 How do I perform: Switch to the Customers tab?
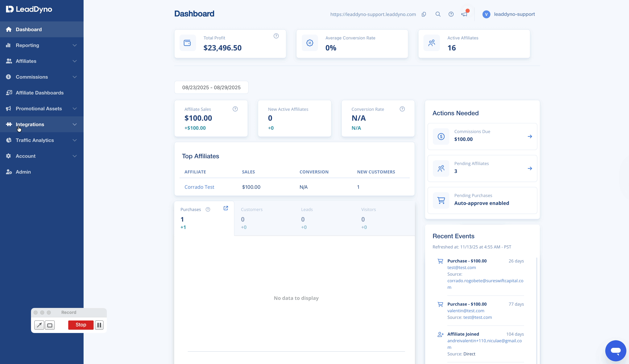265,218
